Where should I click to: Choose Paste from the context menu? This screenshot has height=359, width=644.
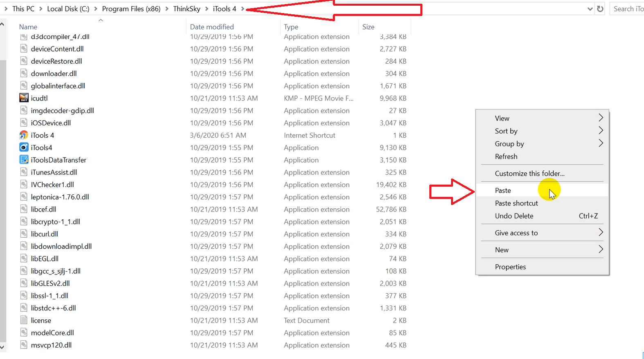[503, 190]
